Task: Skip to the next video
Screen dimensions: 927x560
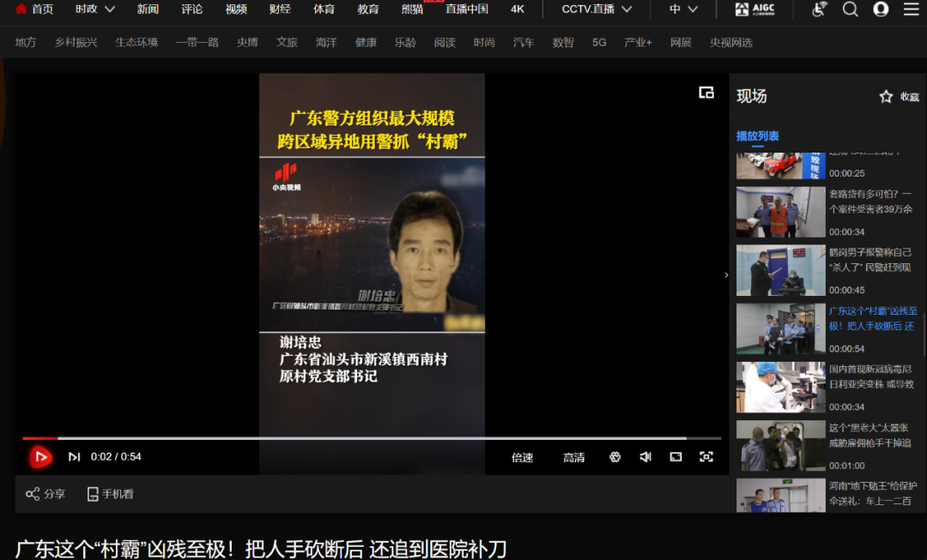Action: (x=75, y=457)
